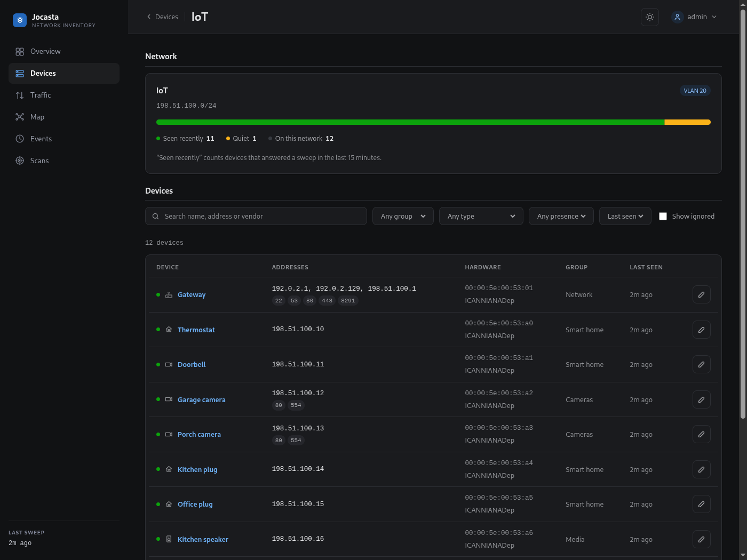Edit the Gateway device entry
The height and width of the screenshot is (560, 747).
point(702,294)
